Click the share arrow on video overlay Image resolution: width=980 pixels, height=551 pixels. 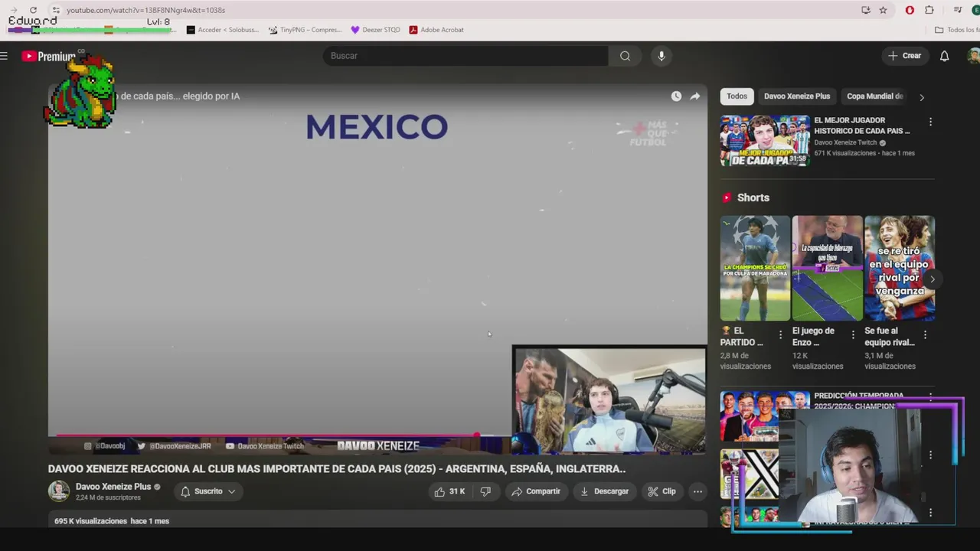[x=694, y=96]
